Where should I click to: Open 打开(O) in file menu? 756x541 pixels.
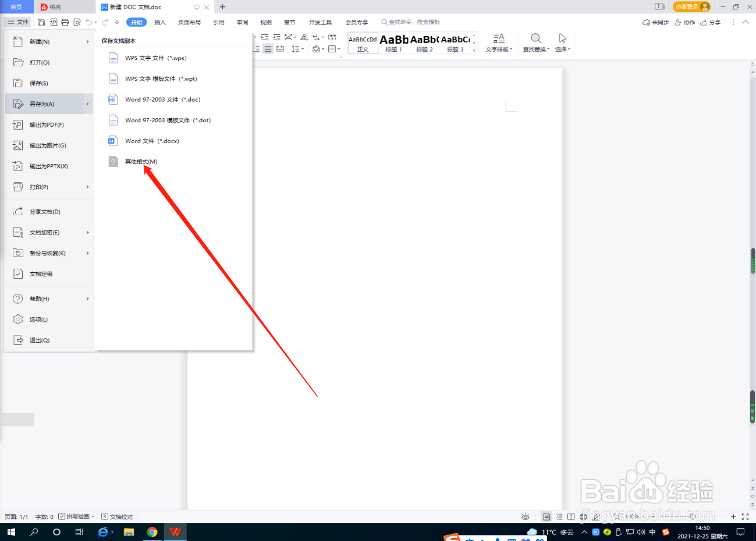tap(49, 62)
